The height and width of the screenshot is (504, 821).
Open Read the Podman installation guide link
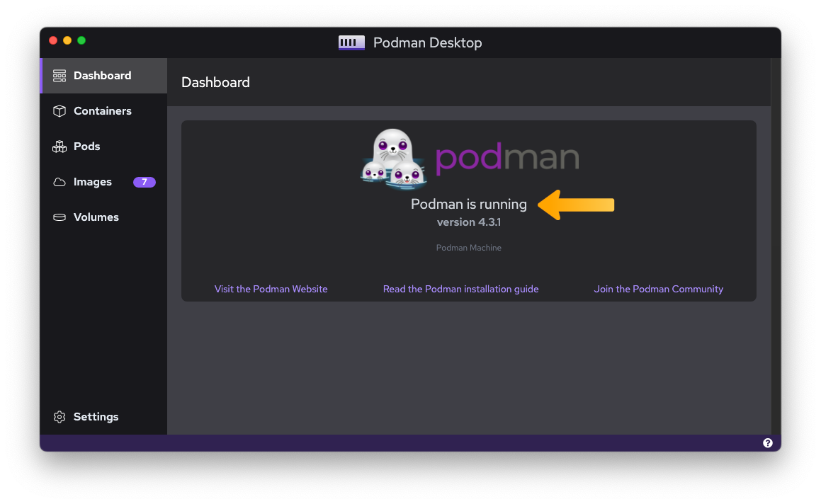click(460, 289)
